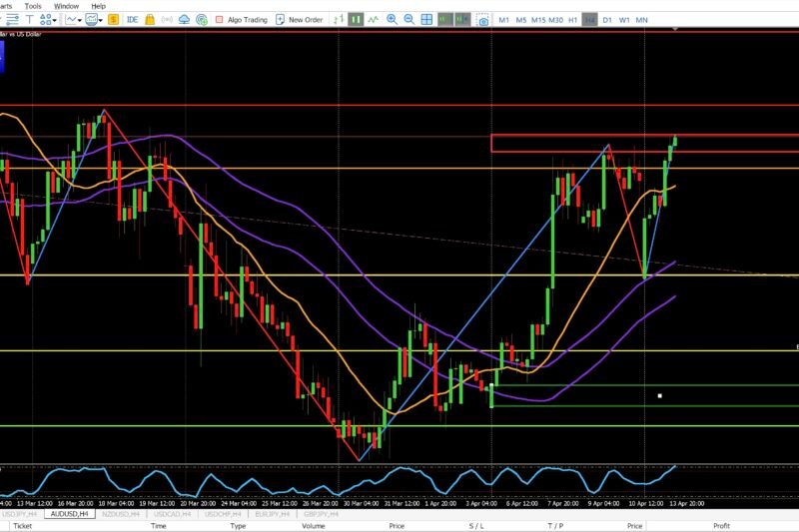
Task: Zoom out on the chart
Action: 408,20
